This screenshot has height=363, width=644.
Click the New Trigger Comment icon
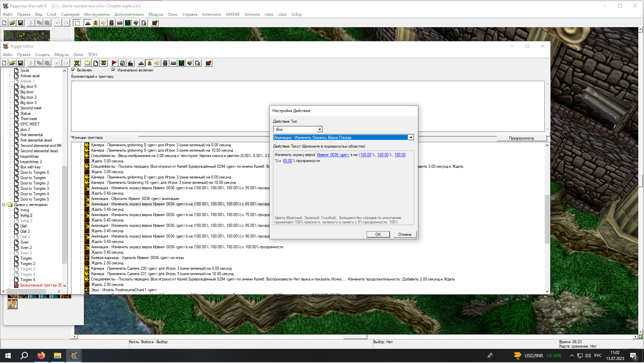[104, 63]
